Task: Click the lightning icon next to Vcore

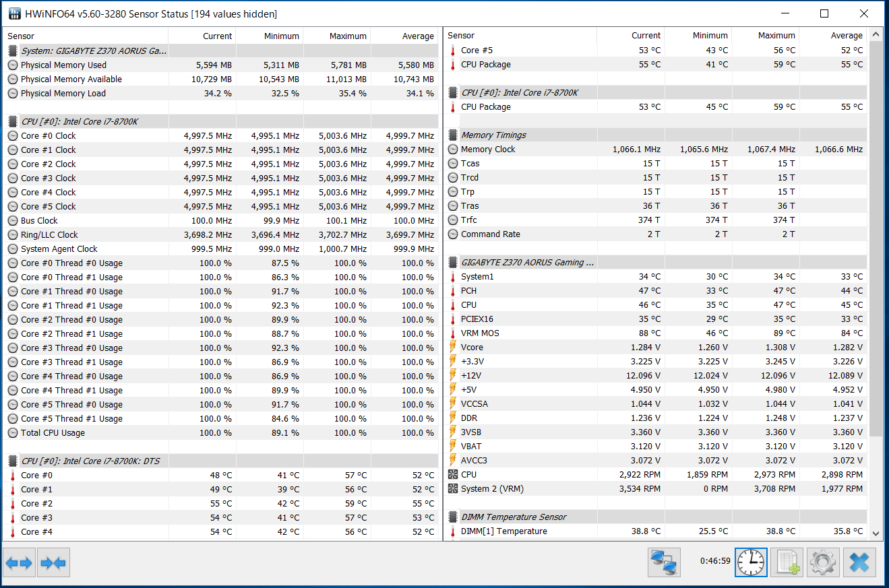Action: pyautogui.click(x=453, y=347)
